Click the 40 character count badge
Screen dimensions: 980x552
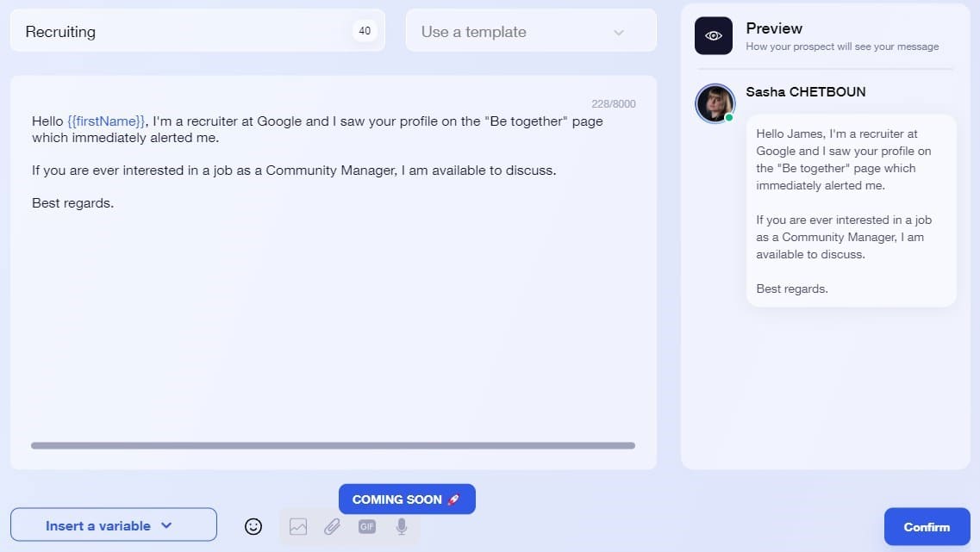tap(365, 31)
